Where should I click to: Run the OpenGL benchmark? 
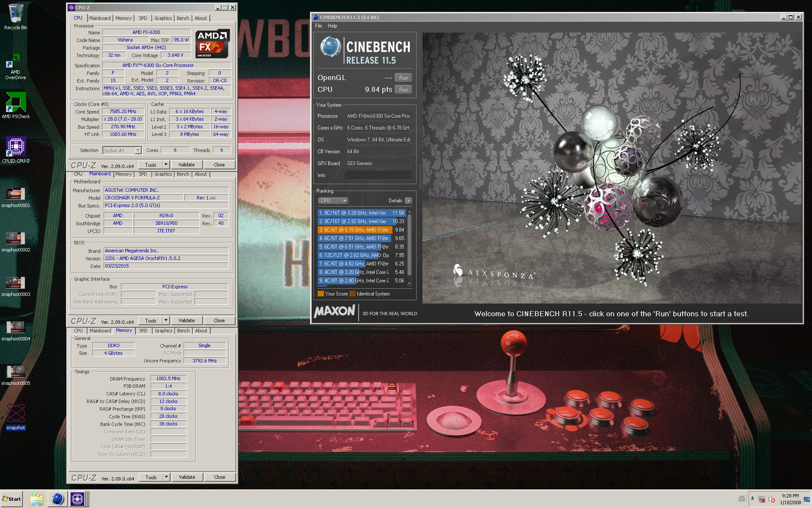(403, 78)
